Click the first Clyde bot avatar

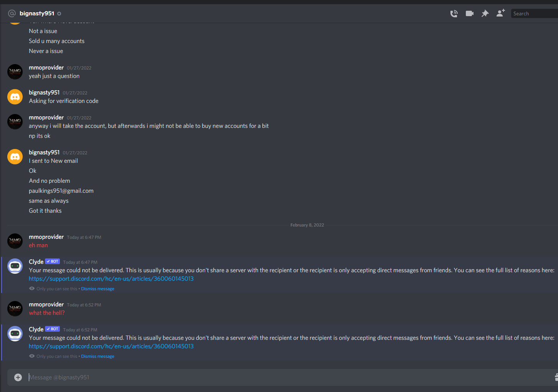(x=15, y=266)
